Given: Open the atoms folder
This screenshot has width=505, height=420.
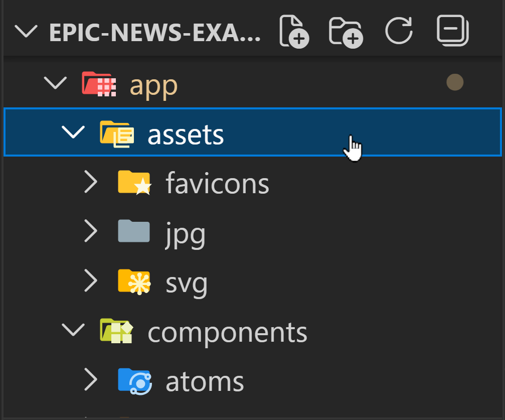Looking at the screenshot, I should (204, 381).
